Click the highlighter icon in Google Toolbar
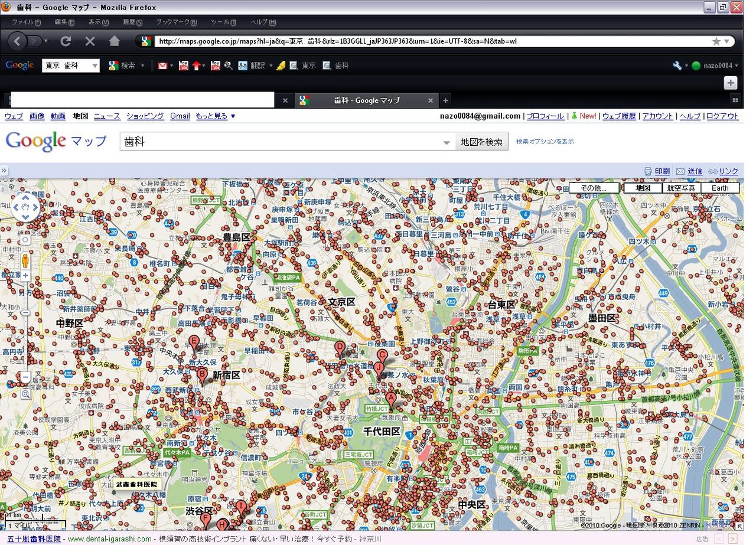The width and height of the screenshot is (756, 545). [281, 66]
